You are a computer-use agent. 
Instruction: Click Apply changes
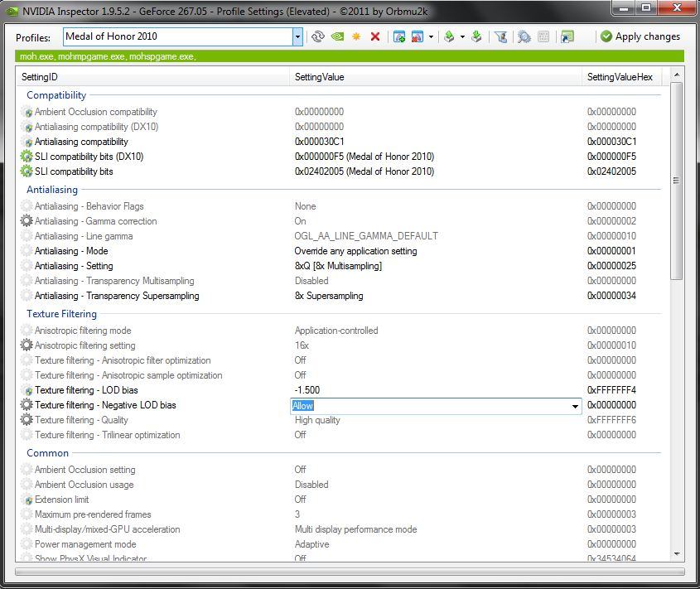pyautogui.click(x=640, y=36)
